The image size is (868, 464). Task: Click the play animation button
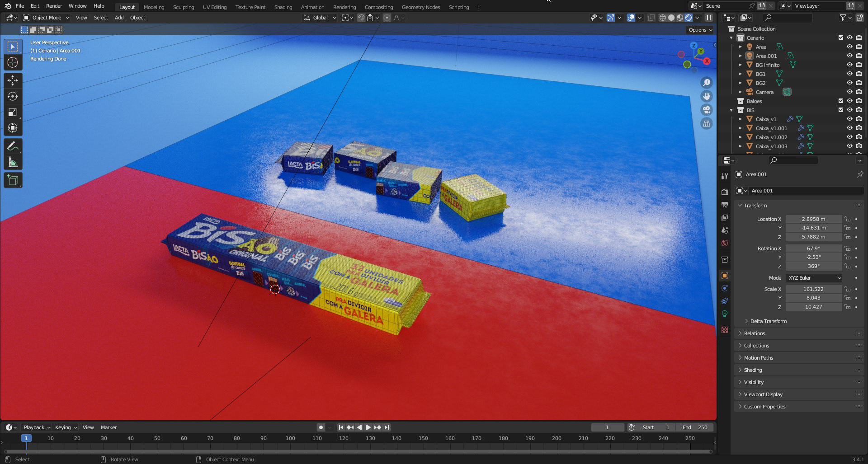(368, 427)
